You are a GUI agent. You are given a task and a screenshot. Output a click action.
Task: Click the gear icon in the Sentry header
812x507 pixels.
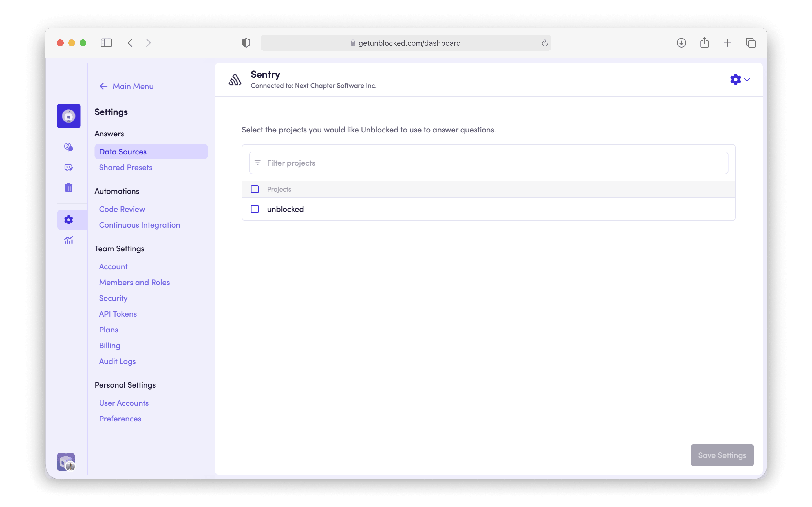(735, 79)
